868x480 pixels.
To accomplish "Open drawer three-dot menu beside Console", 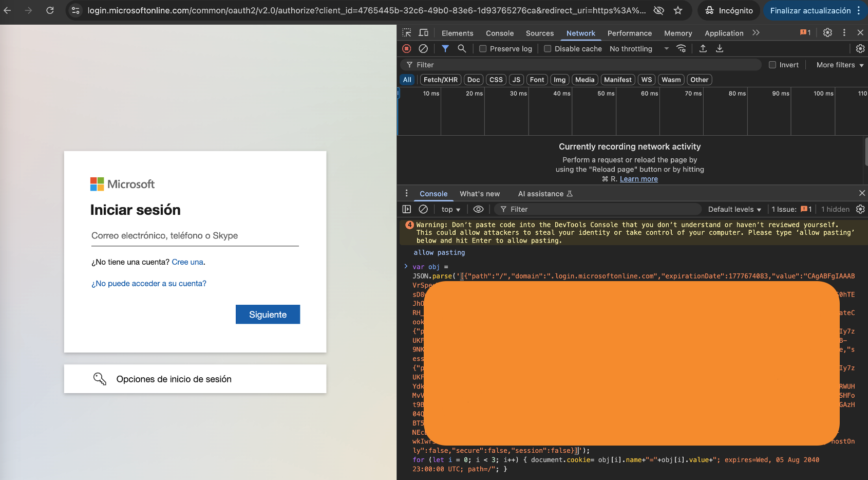I will [x=406, y=193].
